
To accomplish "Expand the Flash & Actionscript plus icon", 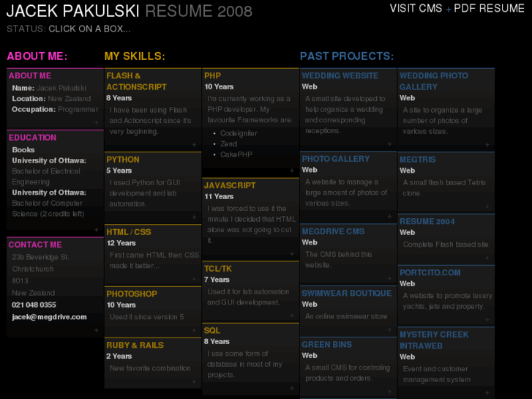I will (194, 145).
